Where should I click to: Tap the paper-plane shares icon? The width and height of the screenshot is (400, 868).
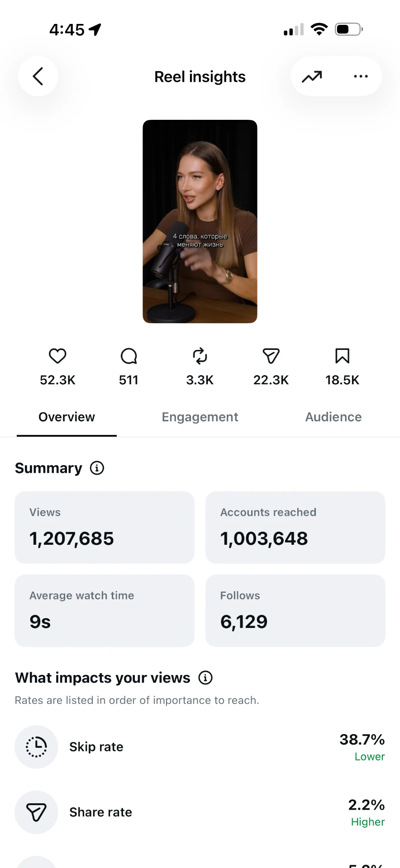pyautogui.click(x=271, y=356)
